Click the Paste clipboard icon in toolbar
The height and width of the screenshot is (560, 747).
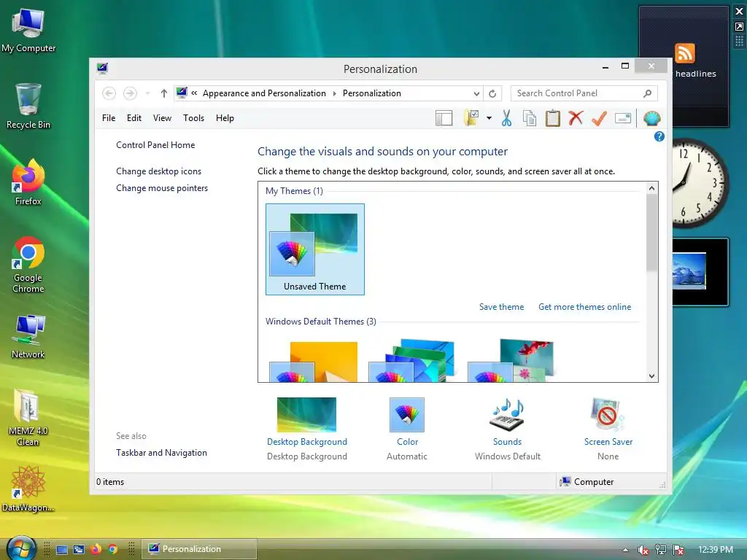[x=553, y=118]
